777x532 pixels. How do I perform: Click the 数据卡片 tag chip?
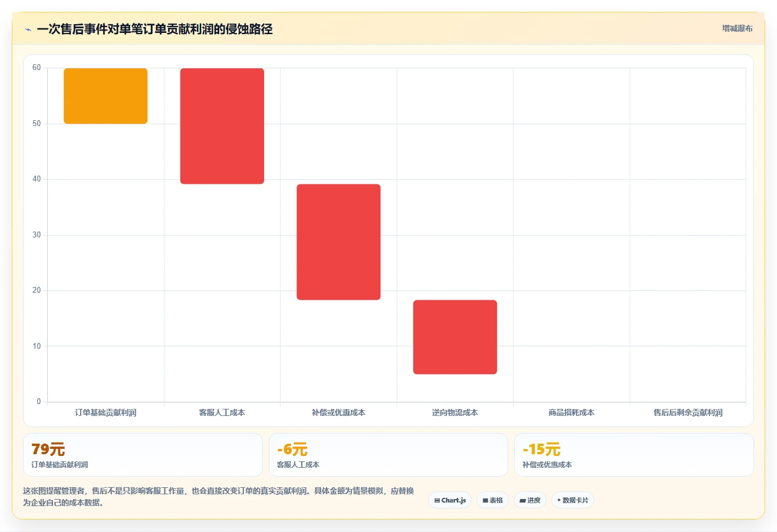click(572, 500)
